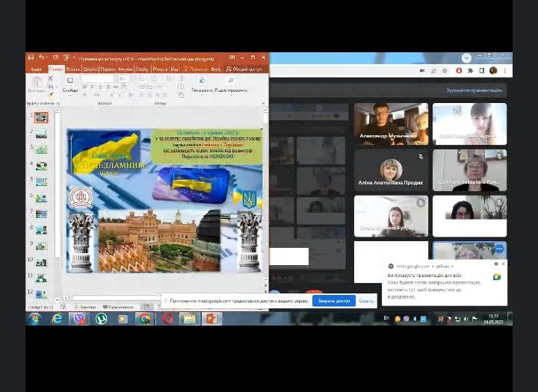Select Александр Музыченко participant tile
538x392 pixels.
click(x=391, y=124)
